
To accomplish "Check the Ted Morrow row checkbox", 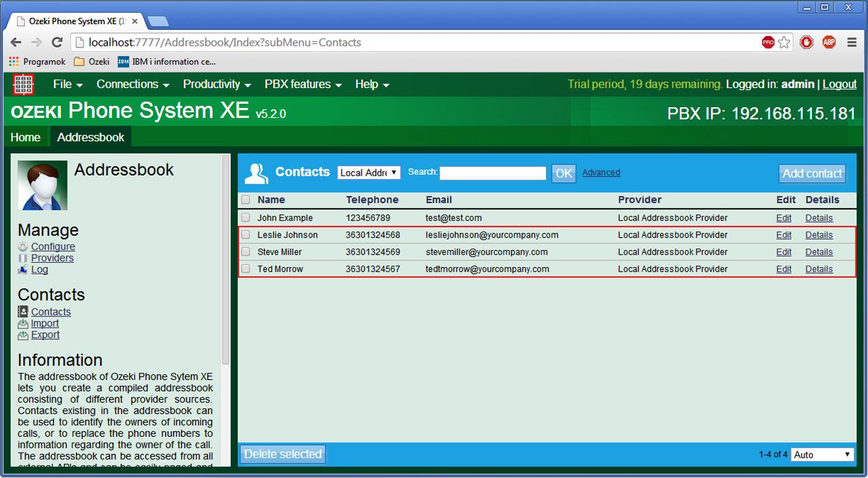I will pos(246,269).
